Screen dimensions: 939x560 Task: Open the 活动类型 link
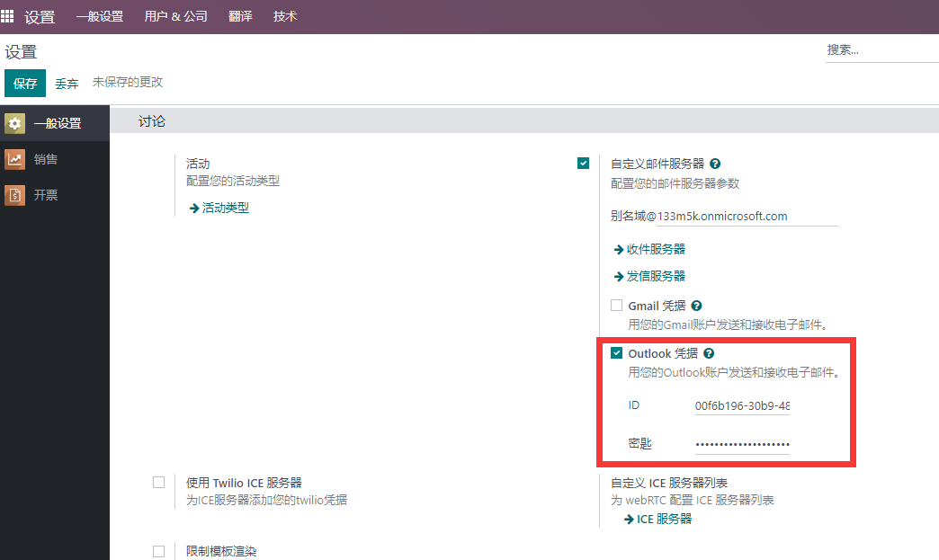click(x=219, y=208)
